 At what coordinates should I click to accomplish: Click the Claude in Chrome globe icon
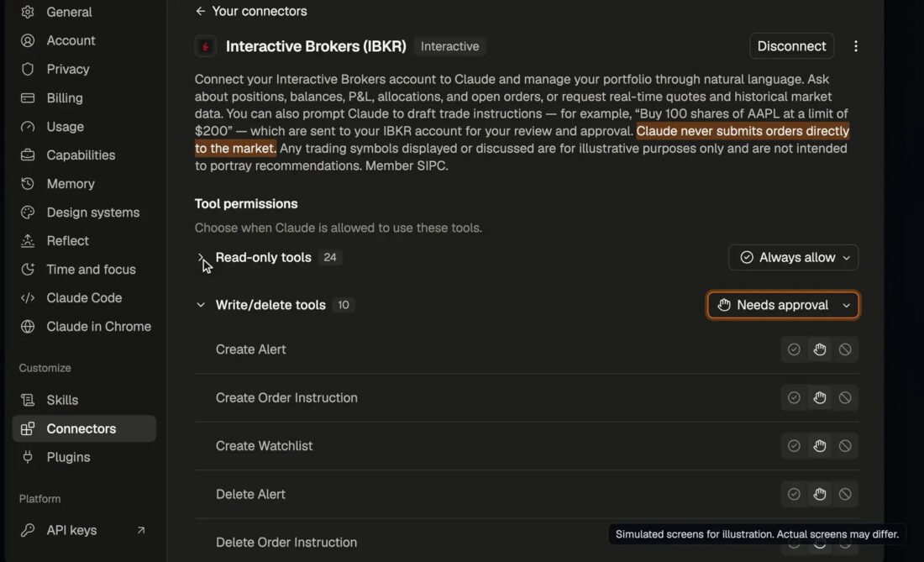click(x=28, y=326)
